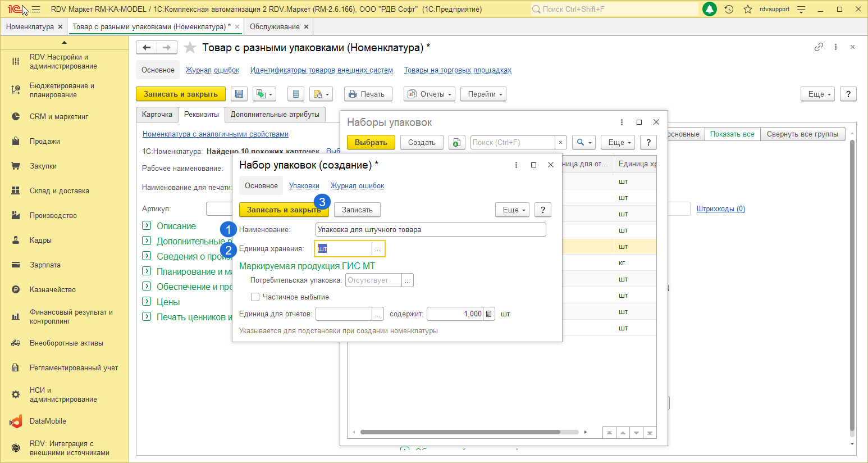Click horizontal scrollbar in packaging sets list
Viewport: 868px width, 463px height.
460,432
